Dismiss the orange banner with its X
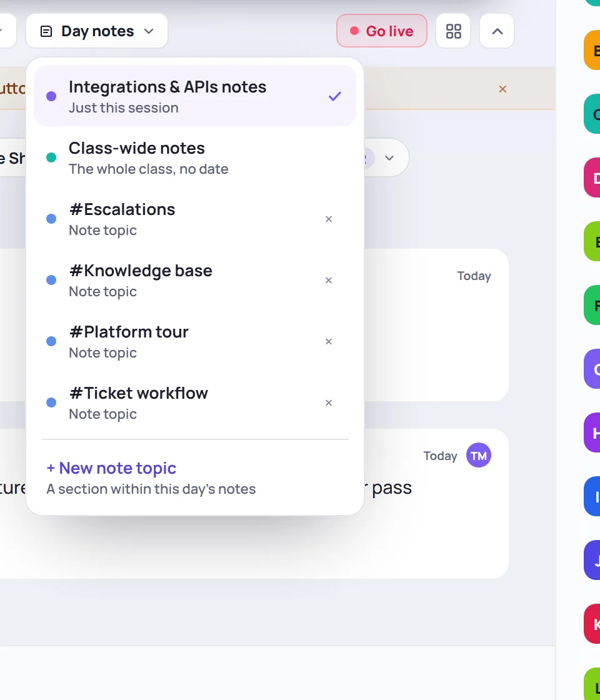 click(x=502, y=89)
